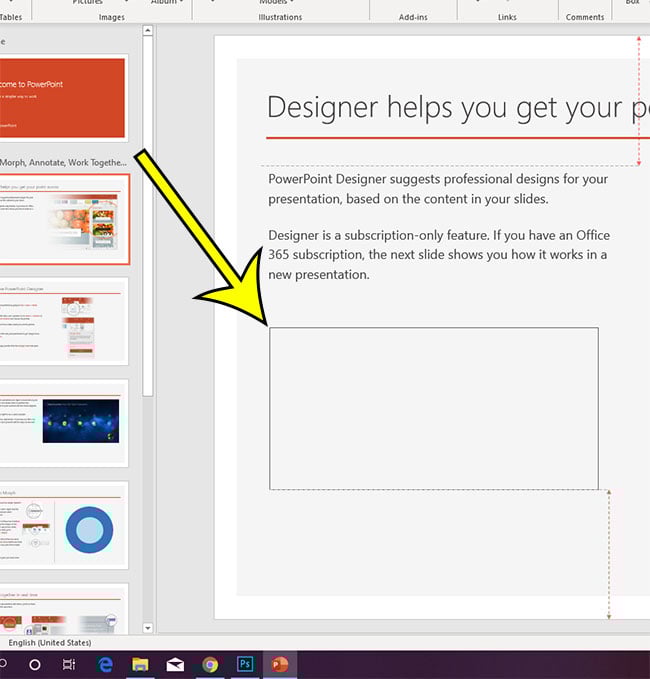Click the slide panel scroll down arrow
The image size is (650, 679).
pyautogui.click(x=147, y=628)
